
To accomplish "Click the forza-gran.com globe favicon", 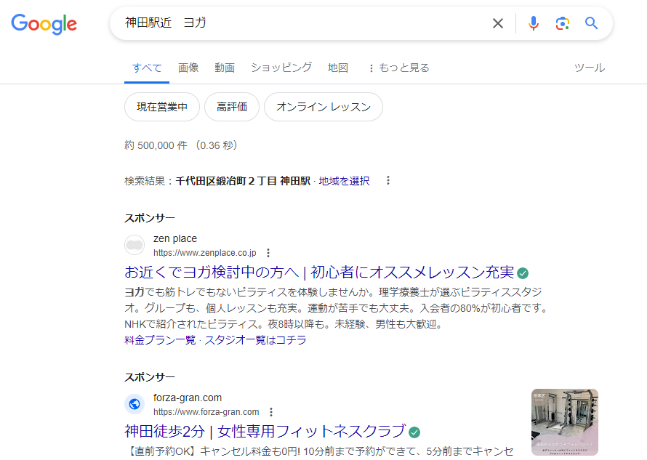I will (x=135, y=404).
